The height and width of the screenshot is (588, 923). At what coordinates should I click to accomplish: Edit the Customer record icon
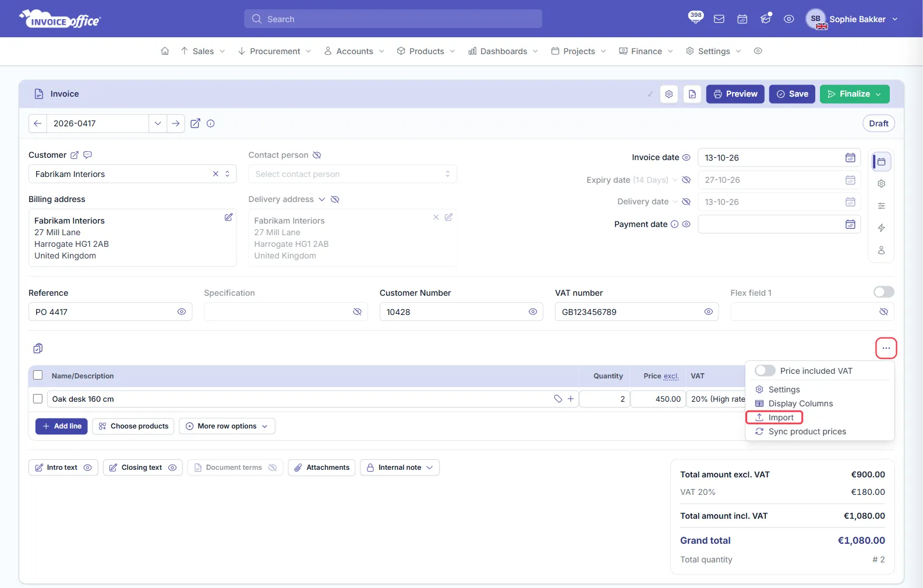tap(75, 155)
